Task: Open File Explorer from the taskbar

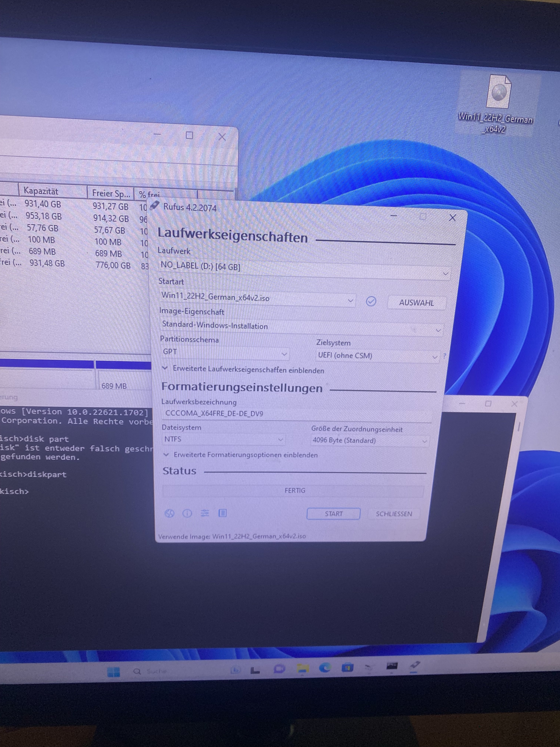Action: 303,668
